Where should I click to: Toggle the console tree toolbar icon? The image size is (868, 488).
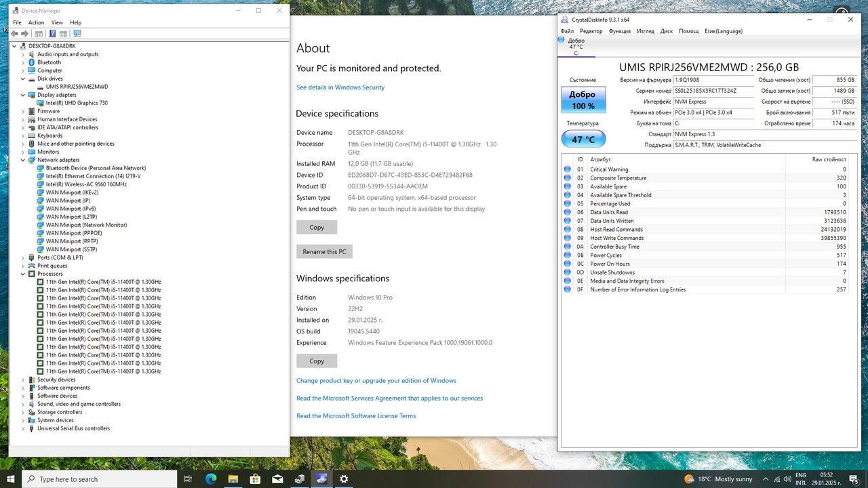[39, 33]
